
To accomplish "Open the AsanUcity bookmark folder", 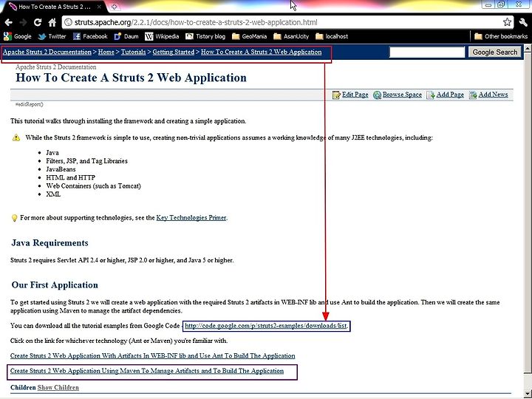I will pyautogui.click(x=291, y=36).
